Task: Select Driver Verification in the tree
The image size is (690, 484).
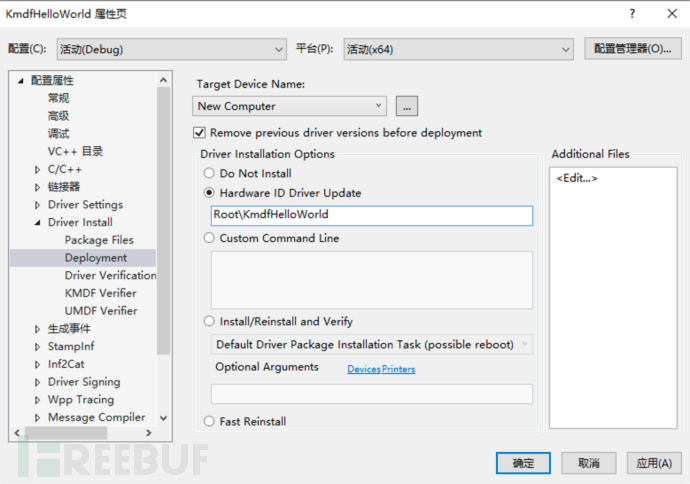Action: (110, 275)
